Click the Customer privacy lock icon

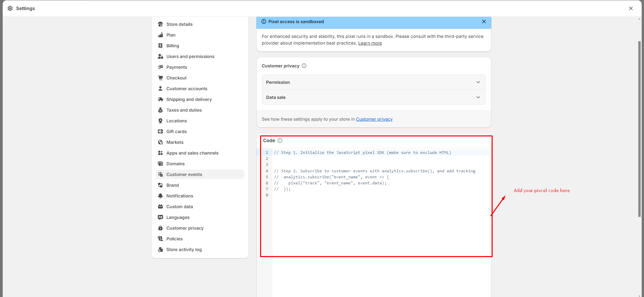160,228
